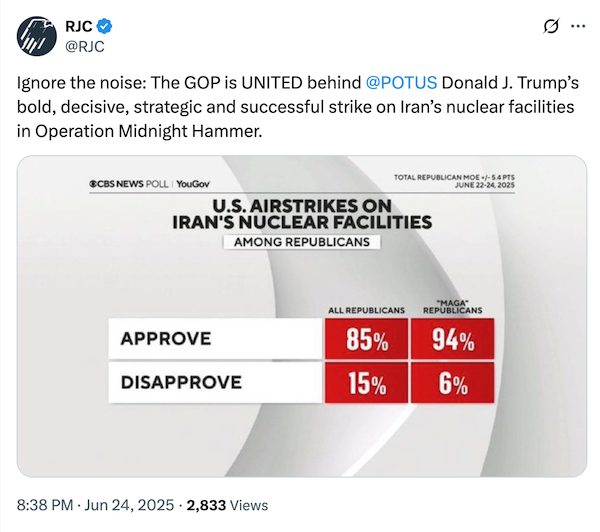
Task: Click the 6% MAGA disapprove cell
Action: tap(452, 383)
